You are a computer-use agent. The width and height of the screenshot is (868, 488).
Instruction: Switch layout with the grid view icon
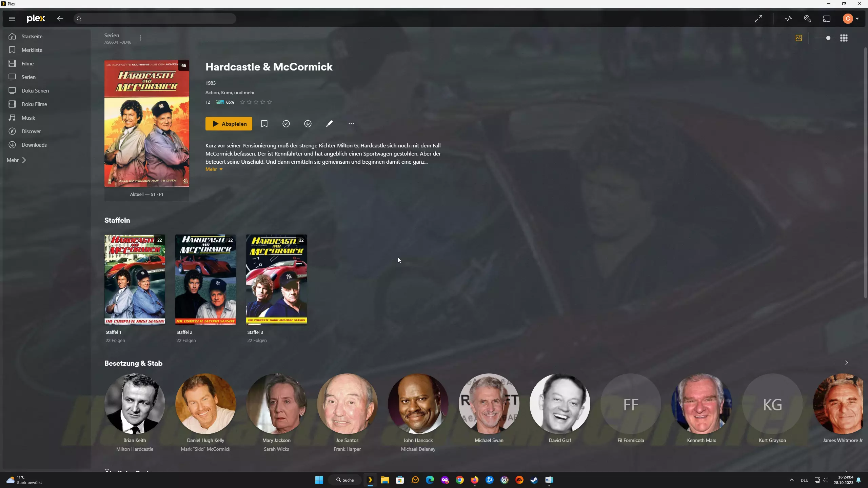click(x=844, y=38)
